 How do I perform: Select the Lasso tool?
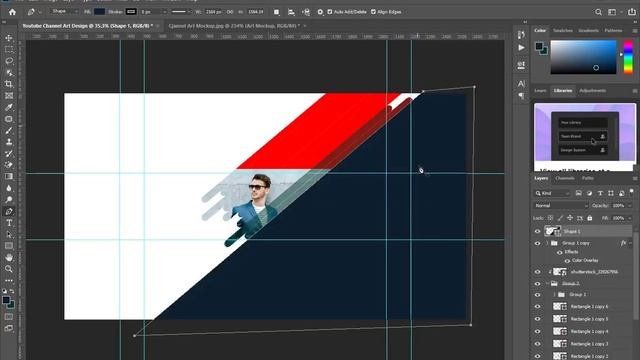pos(9,61)
